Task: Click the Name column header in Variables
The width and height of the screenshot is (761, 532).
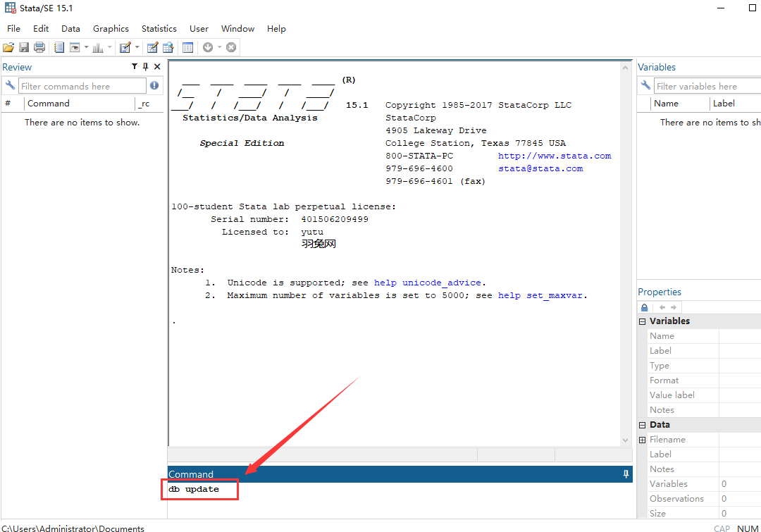Action: pos(681,104)
